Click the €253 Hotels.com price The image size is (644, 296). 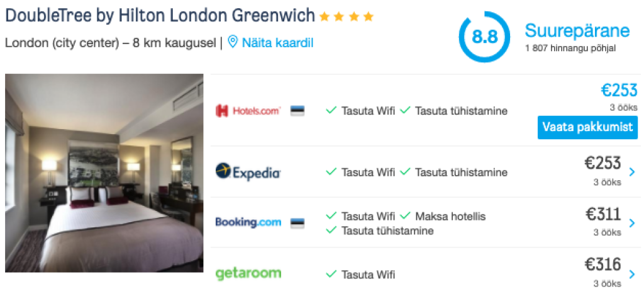(x=619, y=89)
